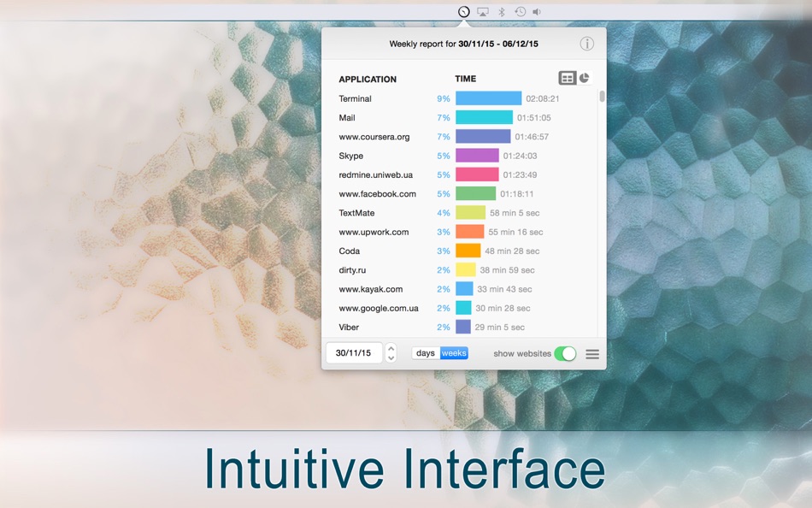Click the purple Skype time bar

tap(477, 156)
